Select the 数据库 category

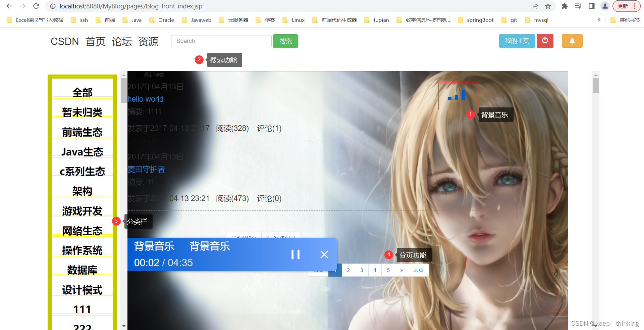click(x=83, y=270)
